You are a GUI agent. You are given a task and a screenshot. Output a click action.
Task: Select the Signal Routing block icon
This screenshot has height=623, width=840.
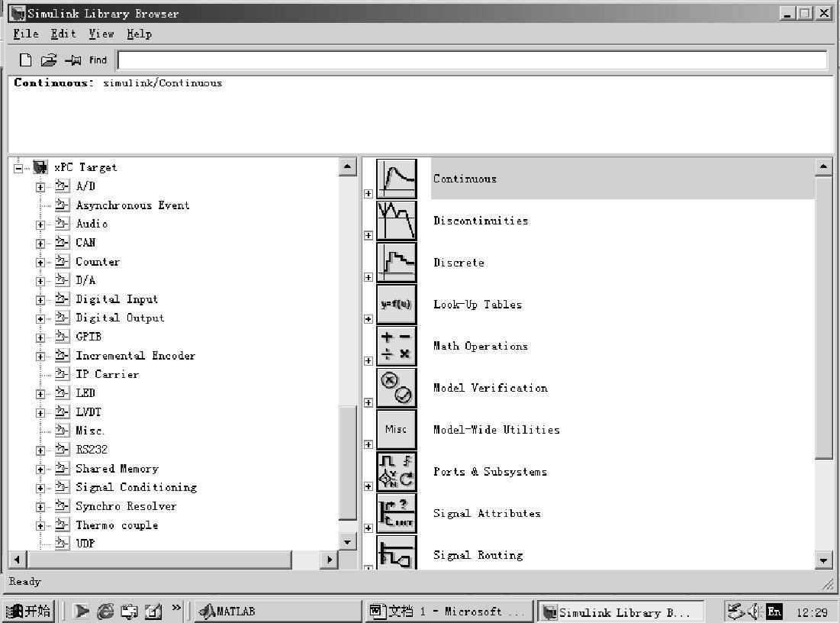(x=397, y=552)
